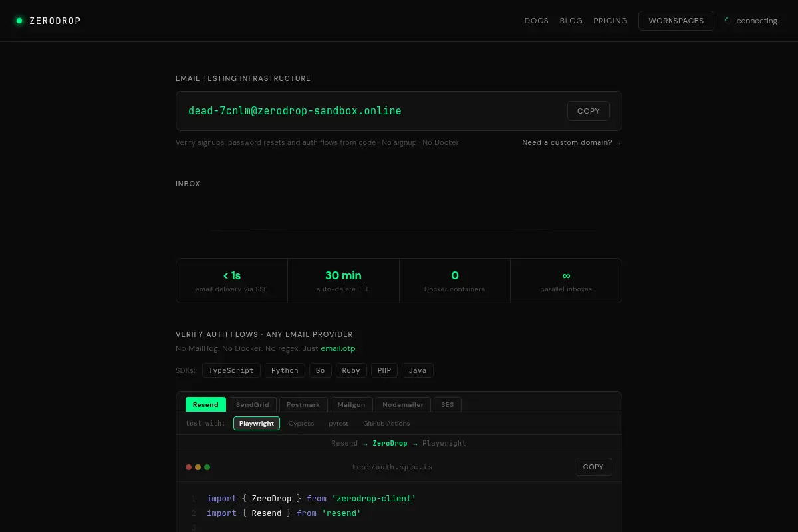798x532 pixels.
Task: Copy the auth.spec.ts code snippet
Action: tap(593, 467)
